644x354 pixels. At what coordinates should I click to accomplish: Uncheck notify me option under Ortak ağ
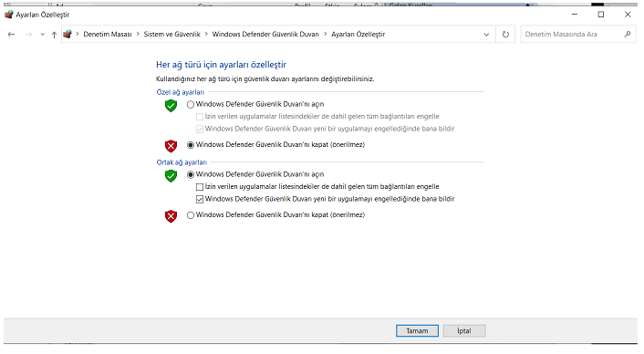click(200, 200)
